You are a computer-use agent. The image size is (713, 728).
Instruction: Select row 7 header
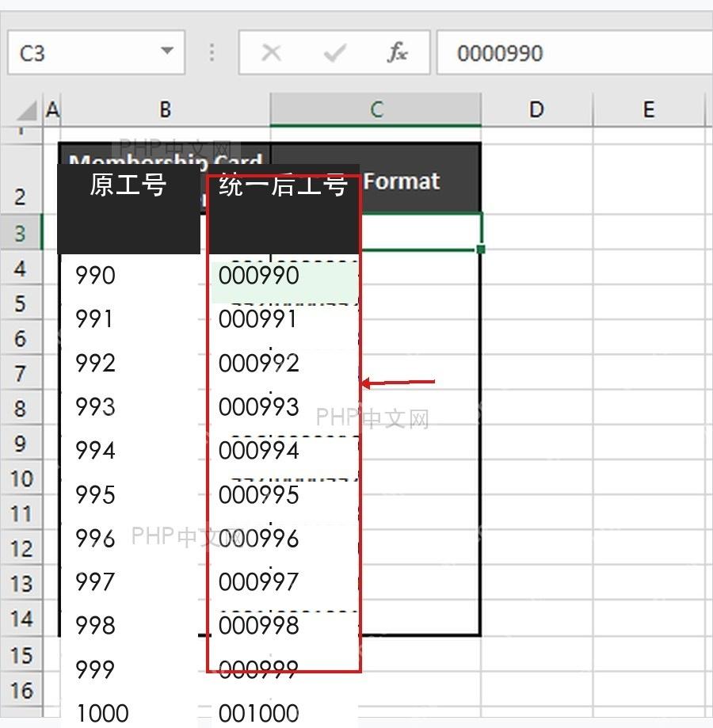[x=21, y=372]
